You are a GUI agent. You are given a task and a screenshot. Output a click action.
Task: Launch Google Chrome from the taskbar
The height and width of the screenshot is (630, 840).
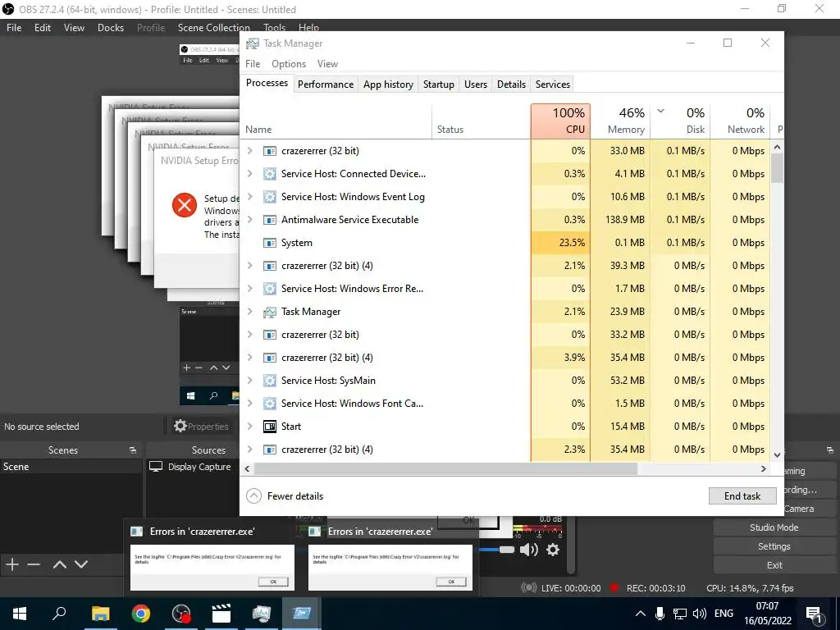(140, 614)
